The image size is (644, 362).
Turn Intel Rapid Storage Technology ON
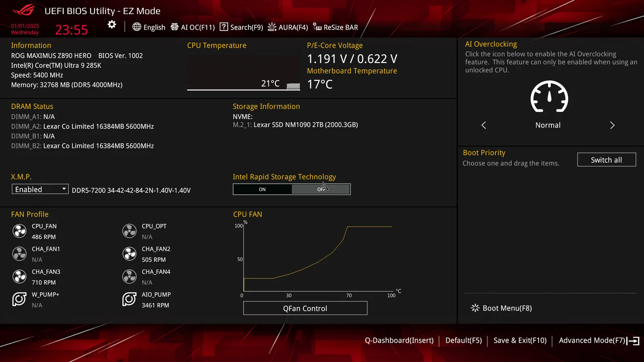point(262,189)
